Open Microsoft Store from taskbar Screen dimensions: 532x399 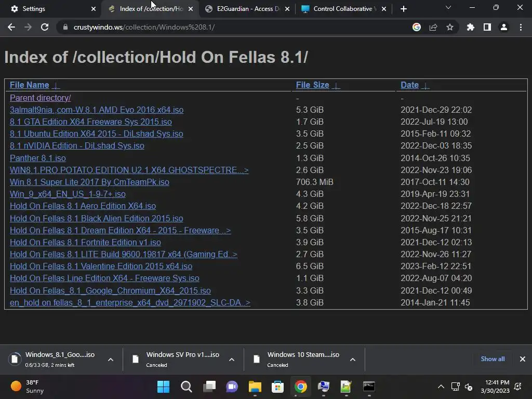(277, 387)
